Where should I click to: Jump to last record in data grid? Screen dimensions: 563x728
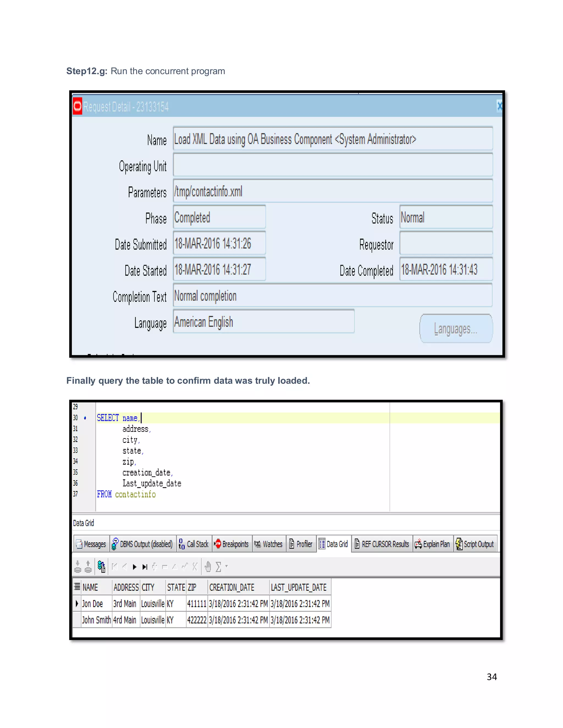(145, 567)
